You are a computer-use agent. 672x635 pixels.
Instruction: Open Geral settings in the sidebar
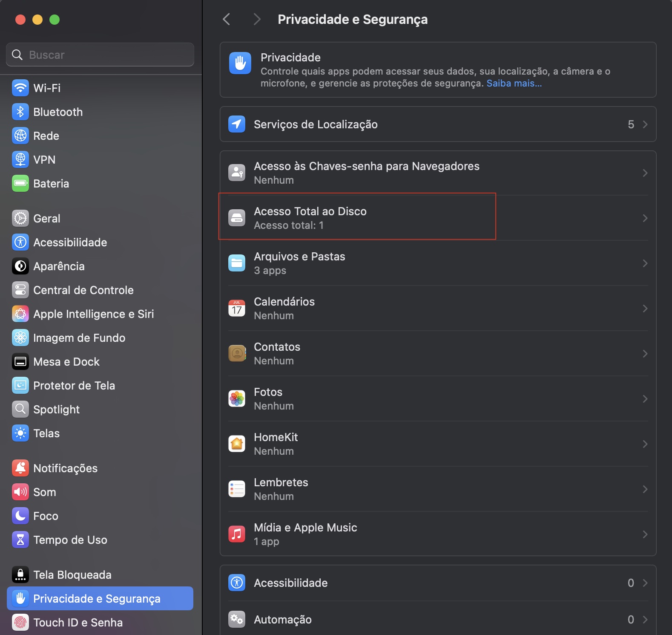coord(100,219)
